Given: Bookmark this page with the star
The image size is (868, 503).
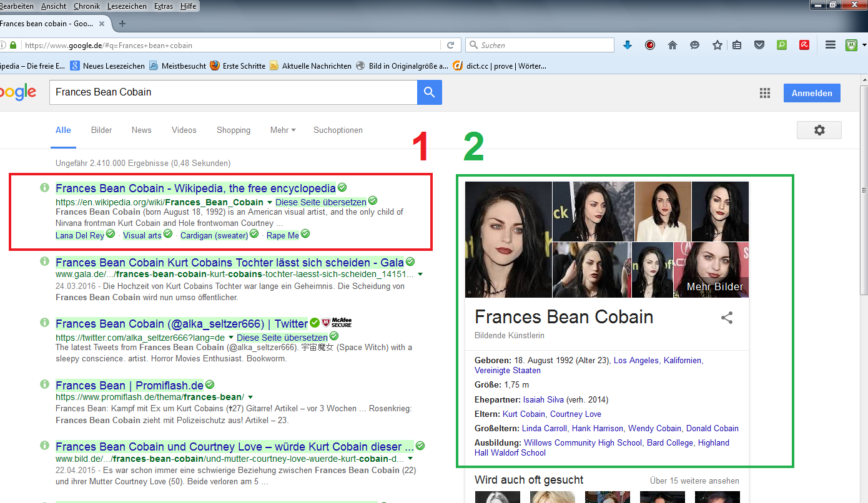Looking at the screenshot, I should [718, 45].
